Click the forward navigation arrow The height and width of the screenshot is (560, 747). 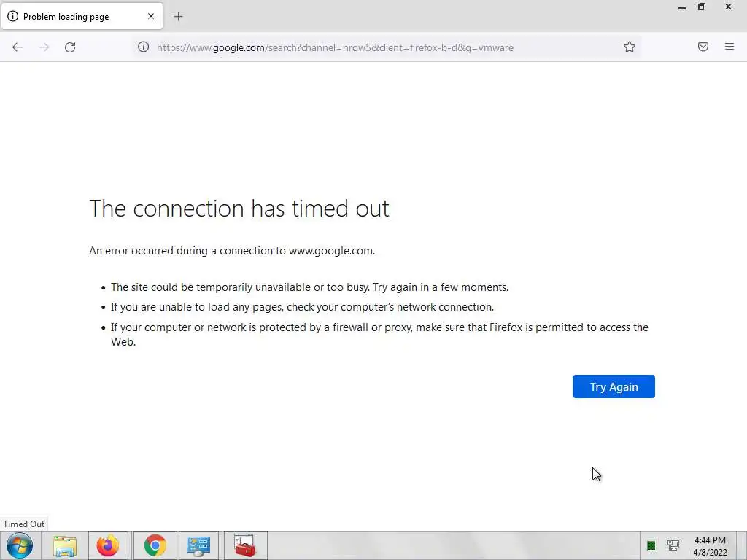pos(44,47)
